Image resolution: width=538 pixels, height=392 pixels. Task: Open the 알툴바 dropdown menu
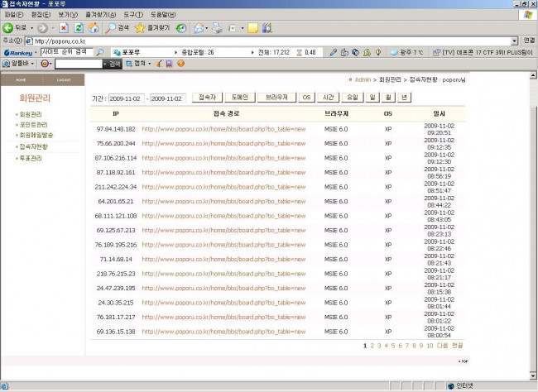point(18,63)
